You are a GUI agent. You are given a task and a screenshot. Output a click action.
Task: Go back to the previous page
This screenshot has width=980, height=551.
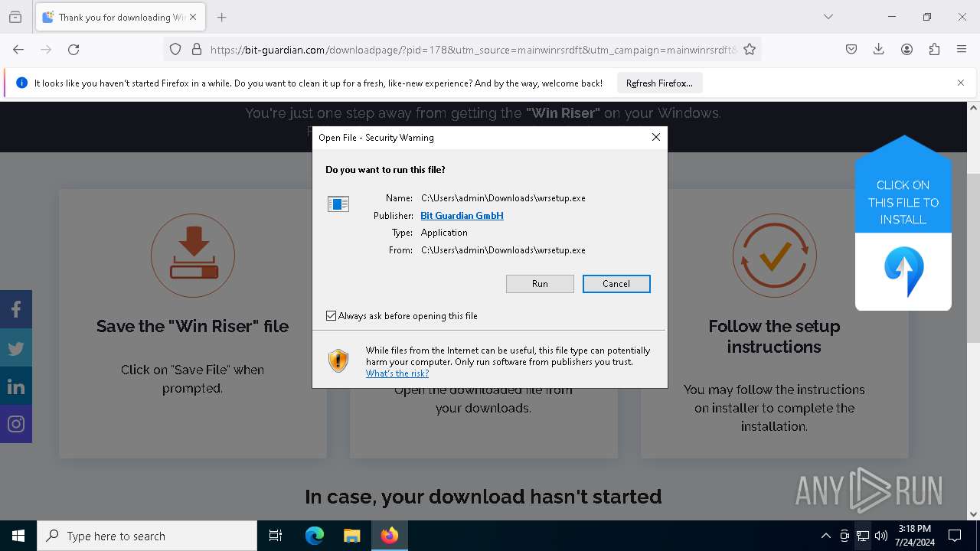pos(18,50)
